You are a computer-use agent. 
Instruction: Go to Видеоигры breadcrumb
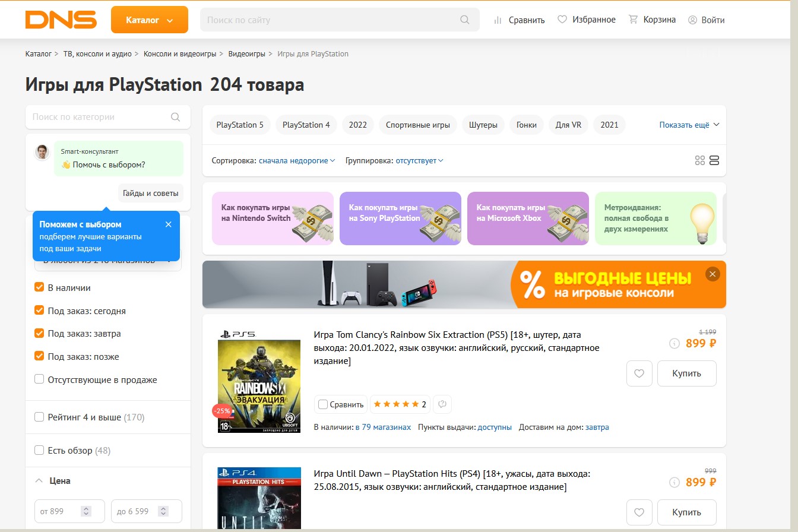tap(246, 53)
